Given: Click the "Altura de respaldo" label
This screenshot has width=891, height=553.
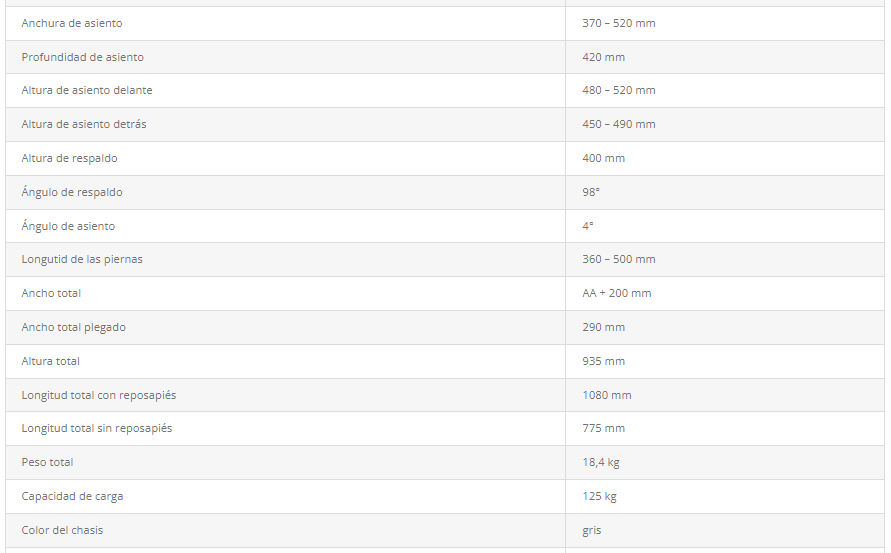Looking at the screenshot, I should [69, 158].
